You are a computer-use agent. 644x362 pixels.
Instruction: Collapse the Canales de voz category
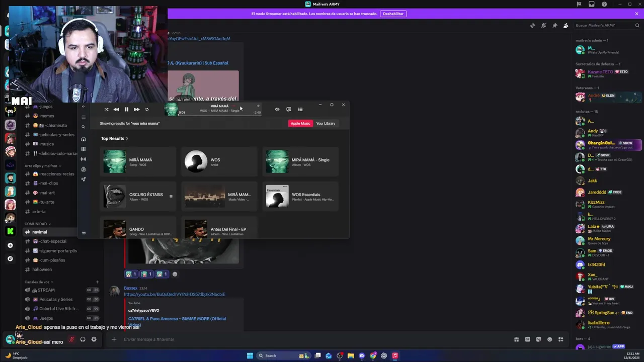39,282
